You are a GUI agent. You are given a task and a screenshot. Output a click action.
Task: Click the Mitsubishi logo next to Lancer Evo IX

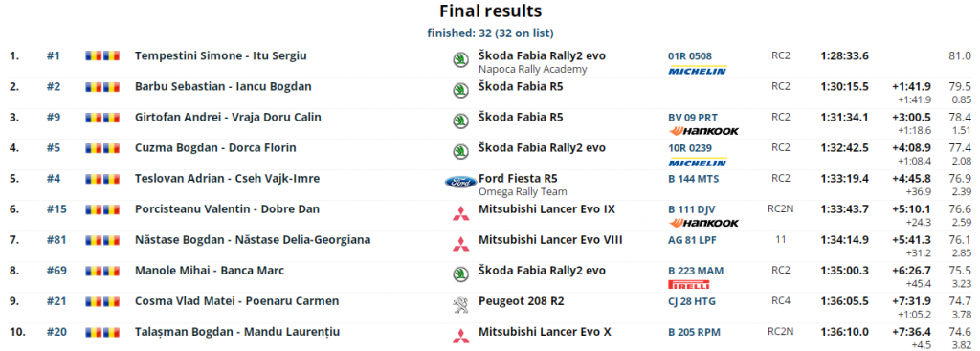460,213
